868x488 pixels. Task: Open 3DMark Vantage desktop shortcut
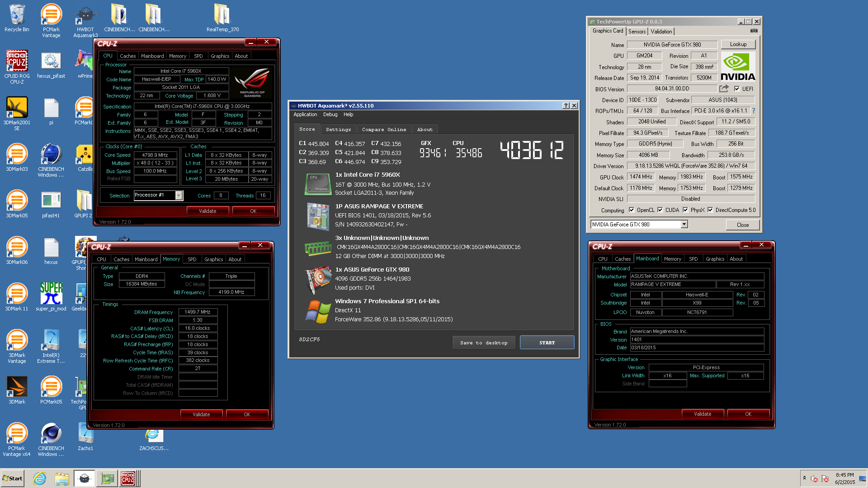tap(17, 346)
